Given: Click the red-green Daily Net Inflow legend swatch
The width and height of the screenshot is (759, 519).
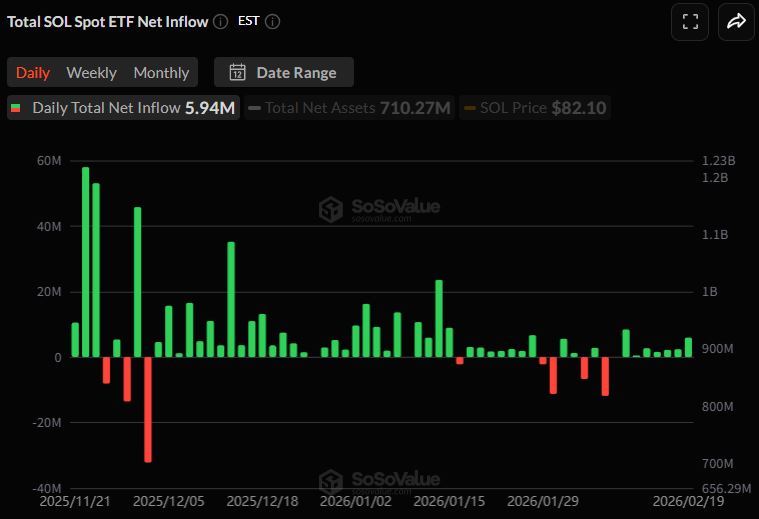Looking at the screenshot, I should tap(16, 107).
